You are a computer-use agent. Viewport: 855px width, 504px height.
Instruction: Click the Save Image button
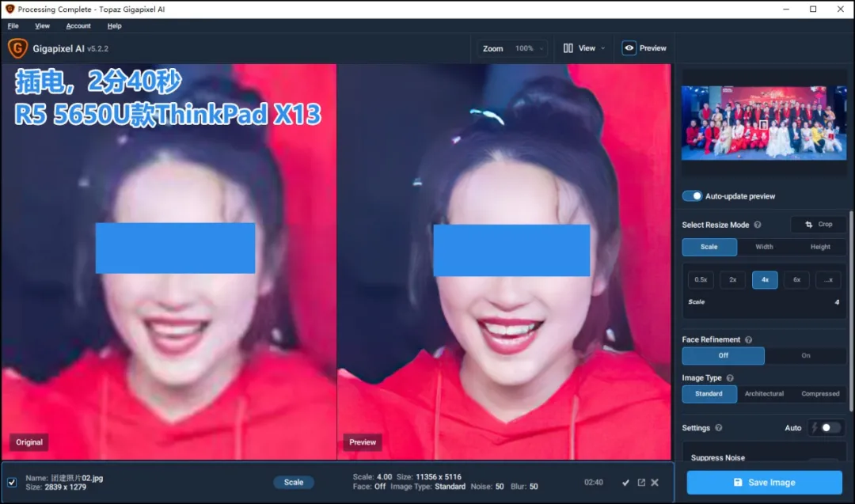(x=765, y=482)
